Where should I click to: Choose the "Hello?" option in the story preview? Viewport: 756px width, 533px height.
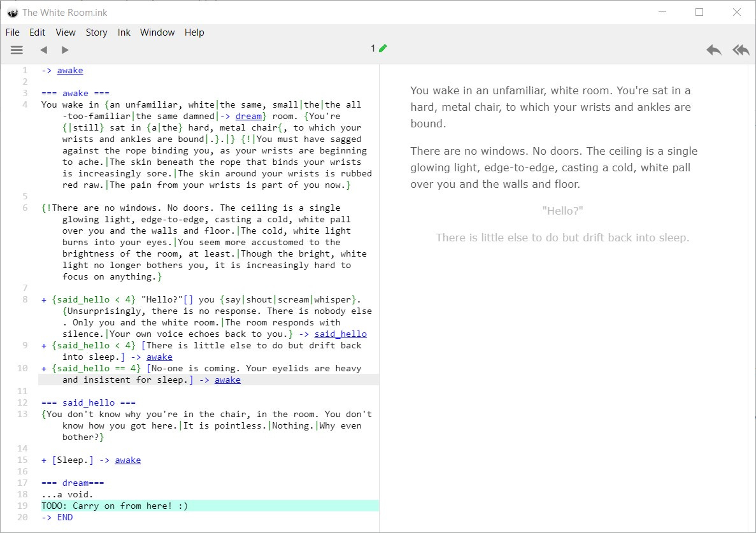pyautogui.click(x=562, y=210)
